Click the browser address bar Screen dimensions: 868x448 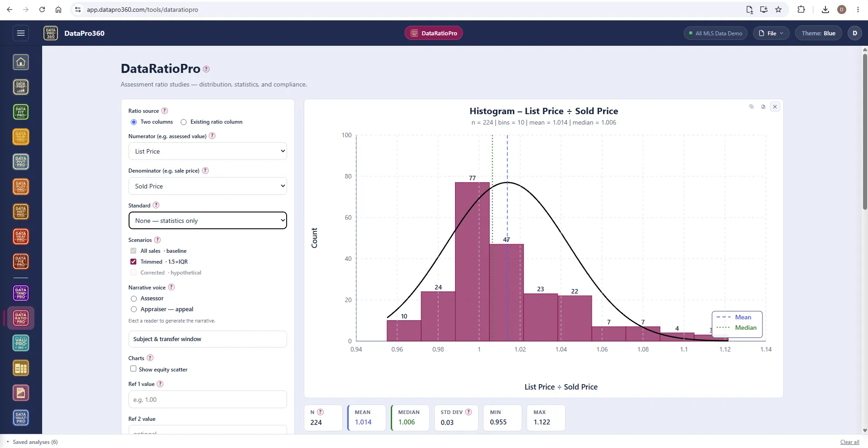click(408, 10)
